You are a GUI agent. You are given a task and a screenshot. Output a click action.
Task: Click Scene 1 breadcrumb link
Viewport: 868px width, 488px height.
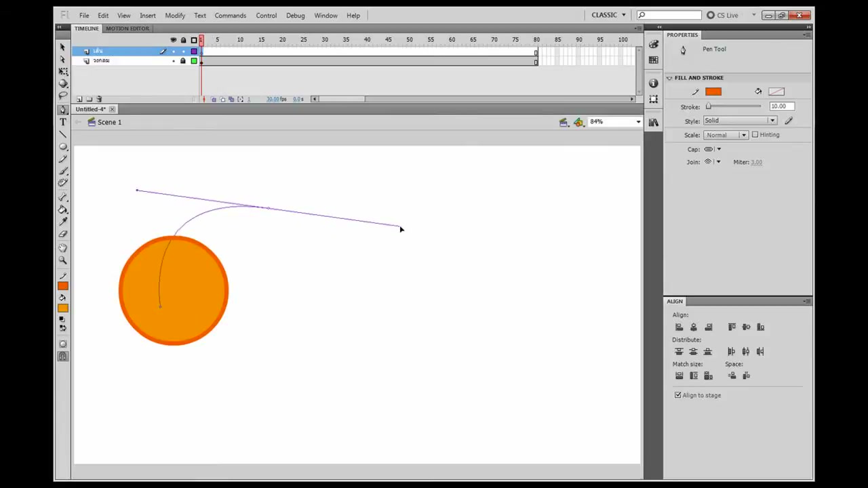[109, 122]
